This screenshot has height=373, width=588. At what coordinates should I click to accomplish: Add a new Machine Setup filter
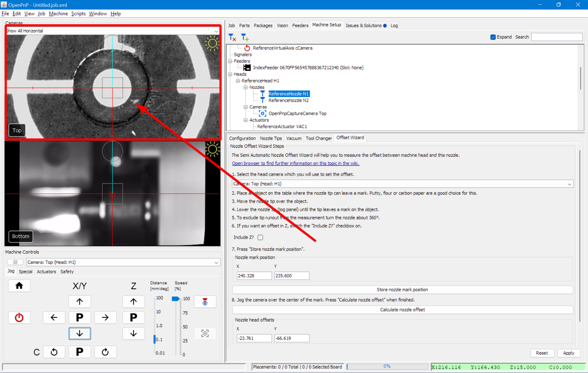244,37
